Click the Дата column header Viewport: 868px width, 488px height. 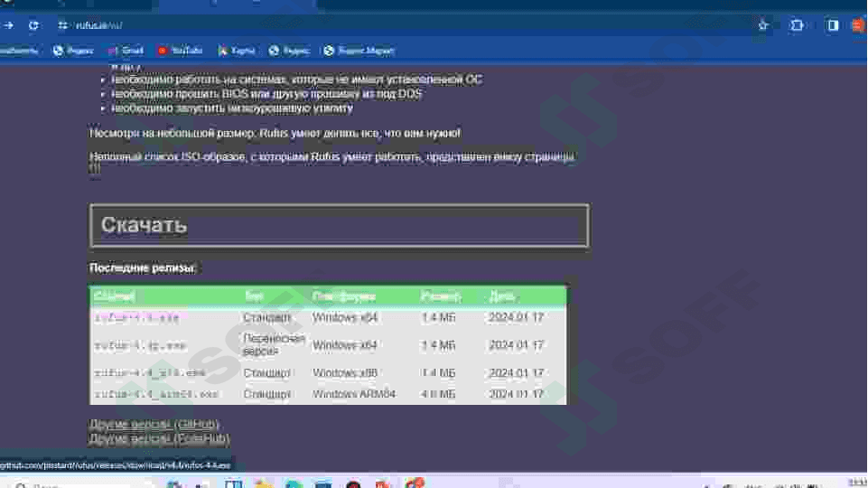coord(501,296)
